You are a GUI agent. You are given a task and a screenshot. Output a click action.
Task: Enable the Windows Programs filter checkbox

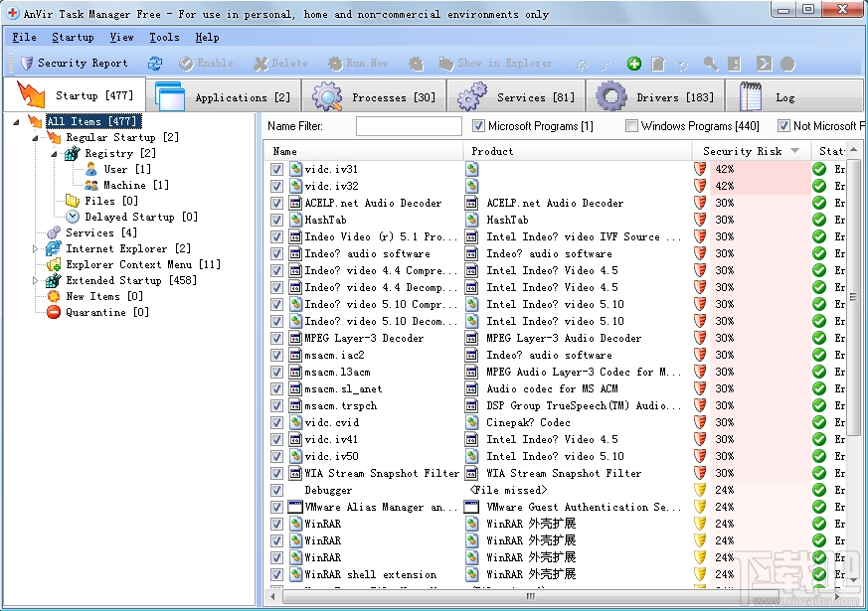pyautogui.click(x=631, y=126)
